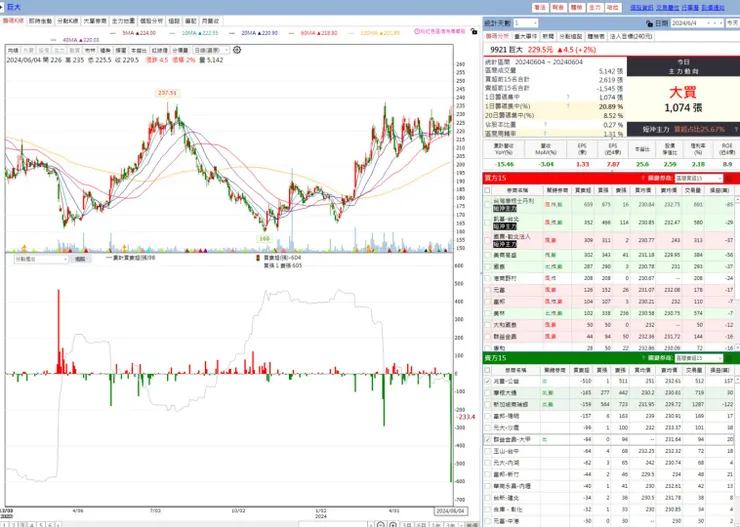Open 關鍵券商 dropdown in 賣方15
Screen dimensions: 740x527
[x=698, y=358]
